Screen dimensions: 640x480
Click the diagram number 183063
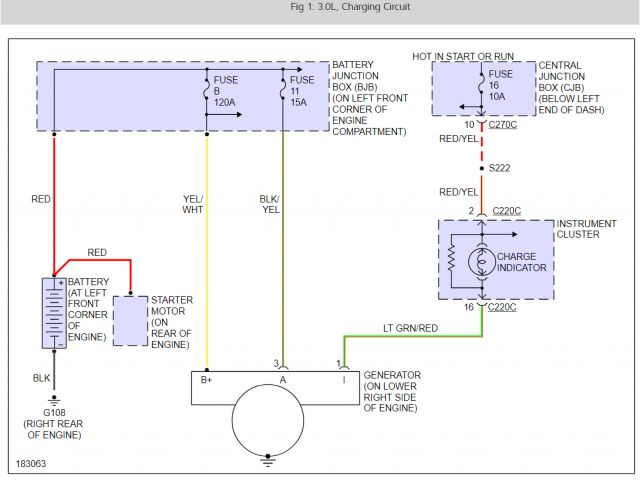click(x=31, y=465)
